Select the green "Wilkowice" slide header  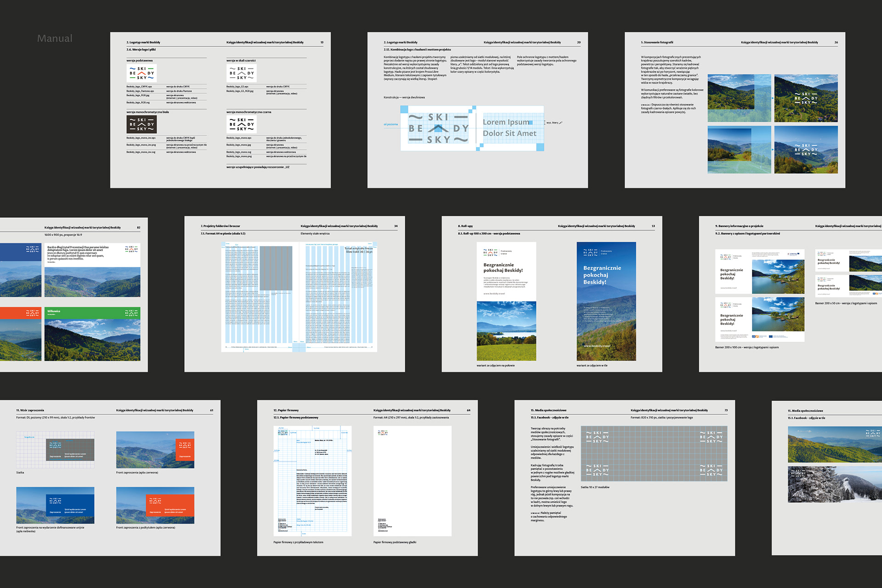click(x=92, y=313)
